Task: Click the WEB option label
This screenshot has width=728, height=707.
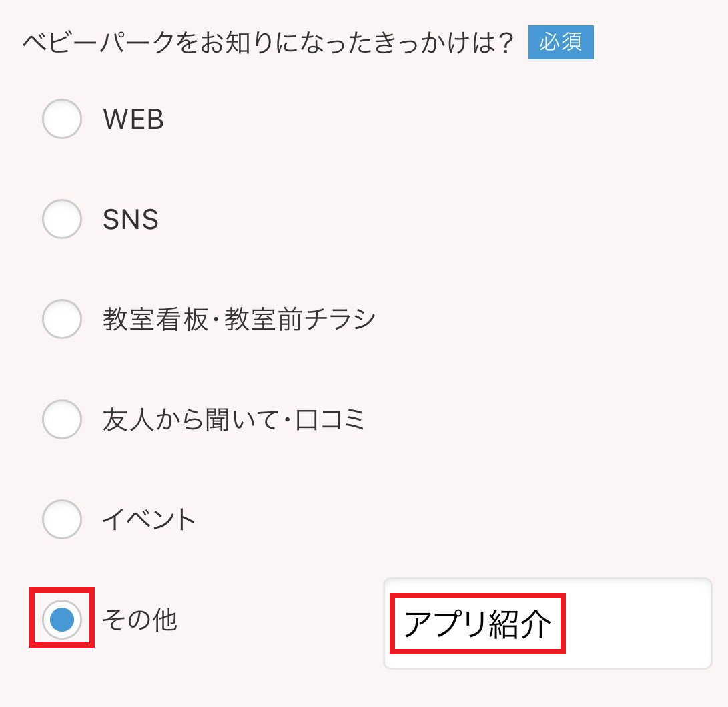Action: pos(133,120)
